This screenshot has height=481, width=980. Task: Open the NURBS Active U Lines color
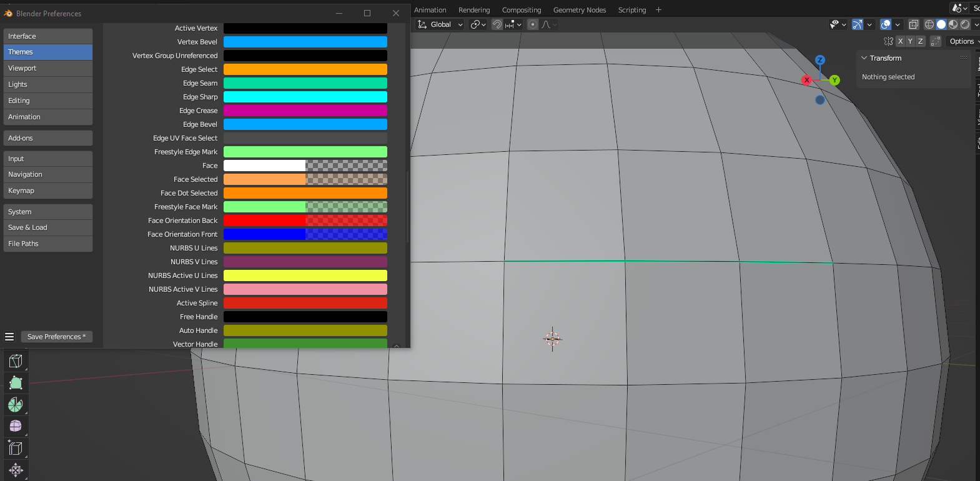pyautogui.click(x=305, y=275)
